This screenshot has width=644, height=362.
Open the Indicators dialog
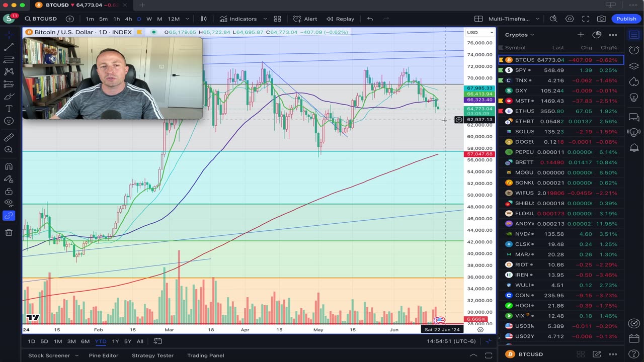238,19
